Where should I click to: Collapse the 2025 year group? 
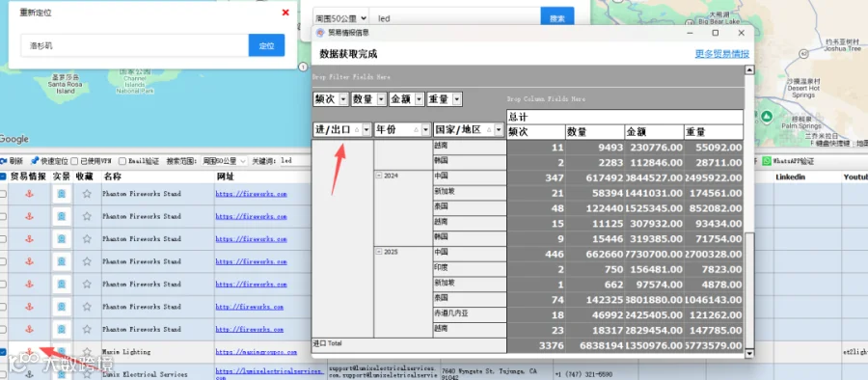(x=379, y=252)
